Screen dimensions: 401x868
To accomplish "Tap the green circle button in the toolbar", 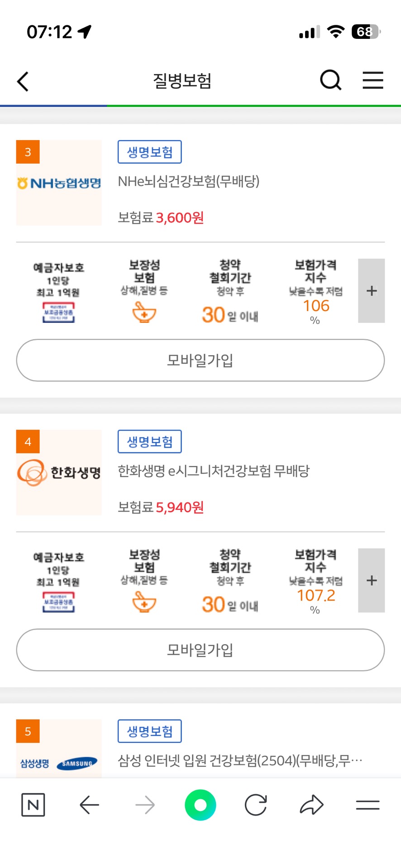I will [200, 805].
